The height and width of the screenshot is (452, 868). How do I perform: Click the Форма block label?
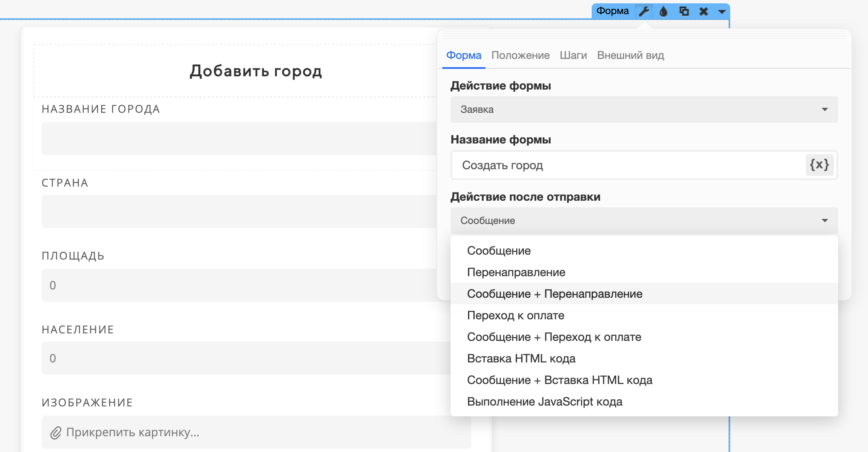coord(612,11)
